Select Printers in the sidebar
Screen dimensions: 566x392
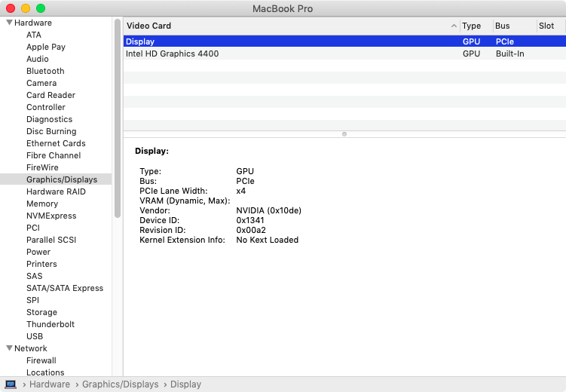click(41, 264)
